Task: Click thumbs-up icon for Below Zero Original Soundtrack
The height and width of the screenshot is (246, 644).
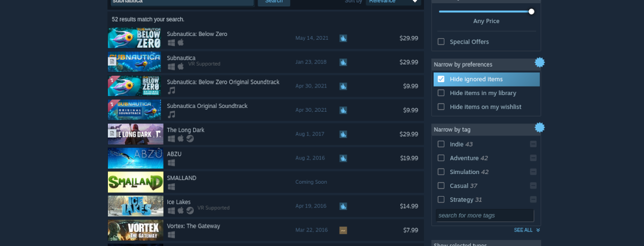Action: [343, 86]
